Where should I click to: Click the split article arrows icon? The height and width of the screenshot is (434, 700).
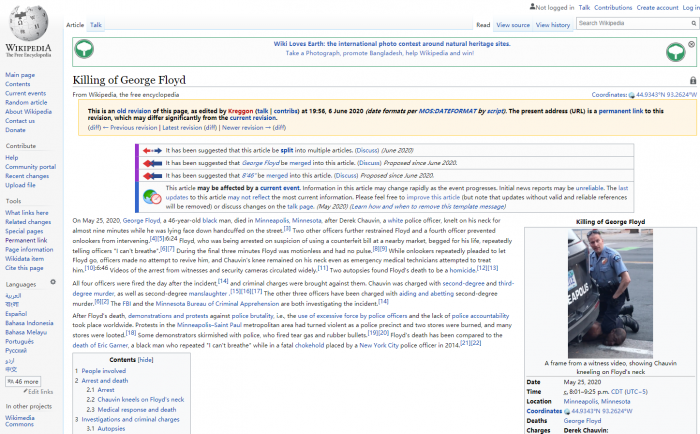coord(152,150)
